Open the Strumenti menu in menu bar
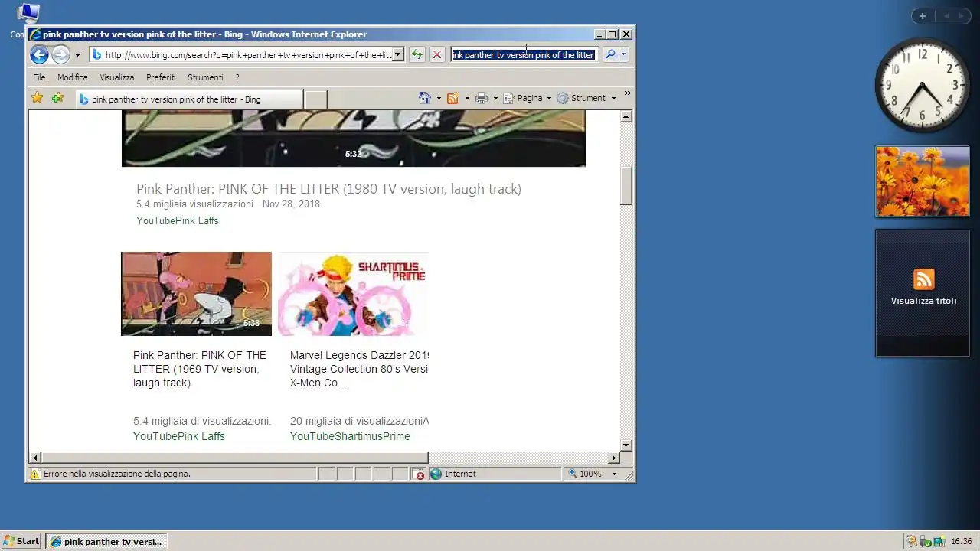 click(x=205, y=77)
